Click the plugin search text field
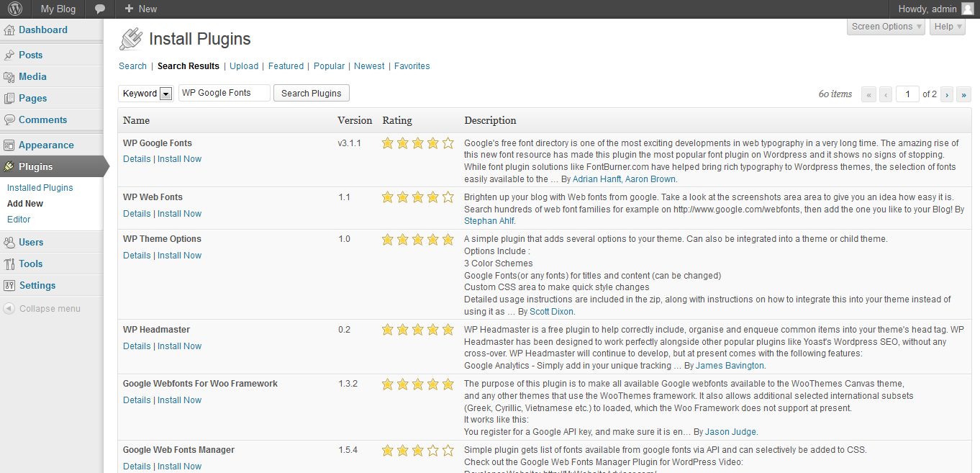The image size is (980, 473). click(x=224, y=93)
